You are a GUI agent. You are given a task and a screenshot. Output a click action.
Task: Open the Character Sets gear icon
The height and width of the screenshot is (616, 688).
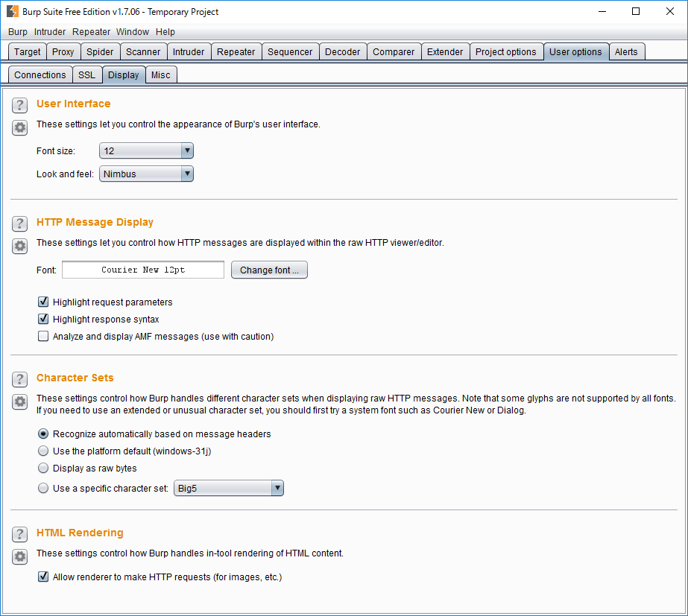(20, 401)
